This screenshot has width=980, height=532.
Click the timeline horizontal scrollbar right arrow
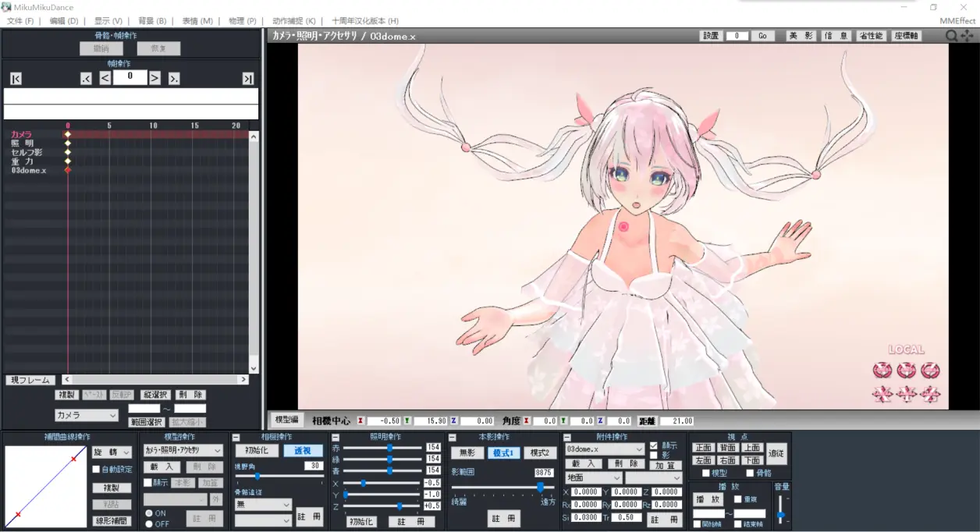[243, 380]
